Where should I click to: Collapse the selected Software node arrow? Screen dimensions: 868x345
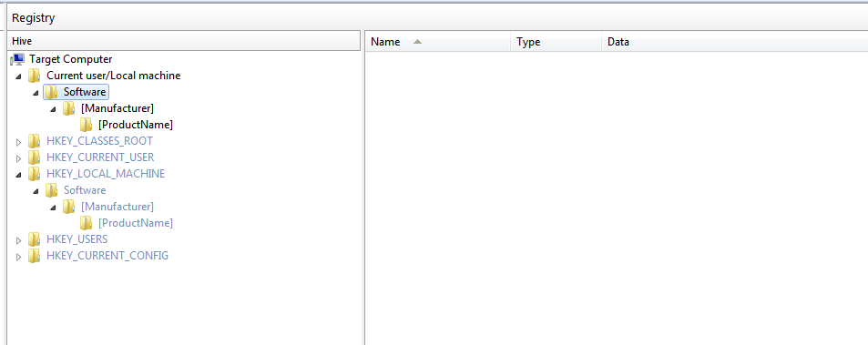pos(36,93)
